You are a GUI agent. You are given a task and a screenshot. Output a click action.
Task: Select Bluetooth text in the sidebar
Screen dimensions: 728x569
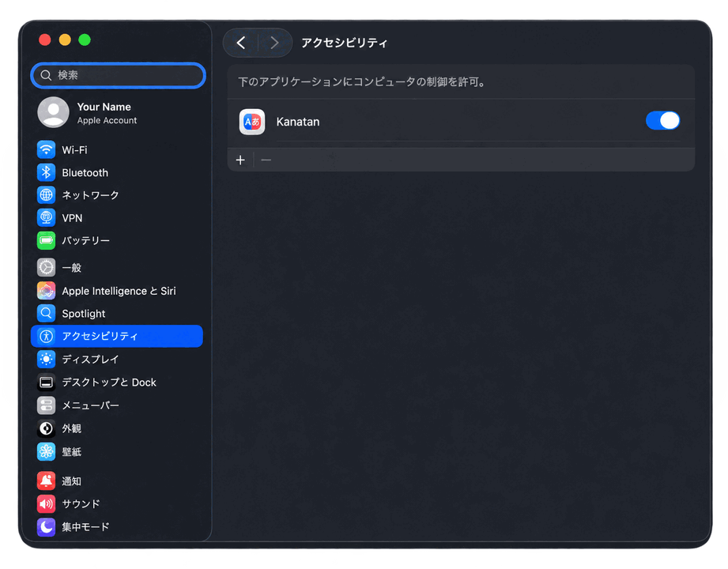[85, 172]
